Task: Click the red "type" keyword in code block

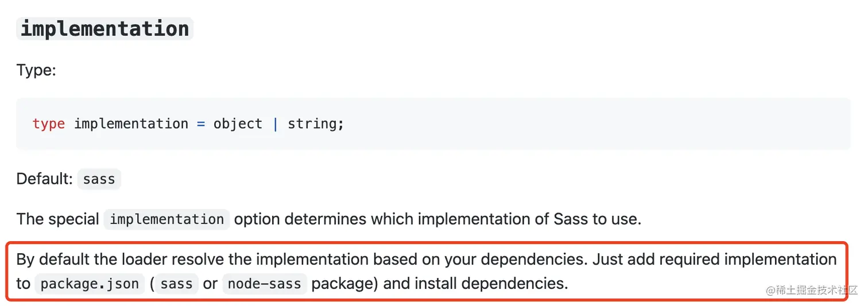Action: point(49,124)
